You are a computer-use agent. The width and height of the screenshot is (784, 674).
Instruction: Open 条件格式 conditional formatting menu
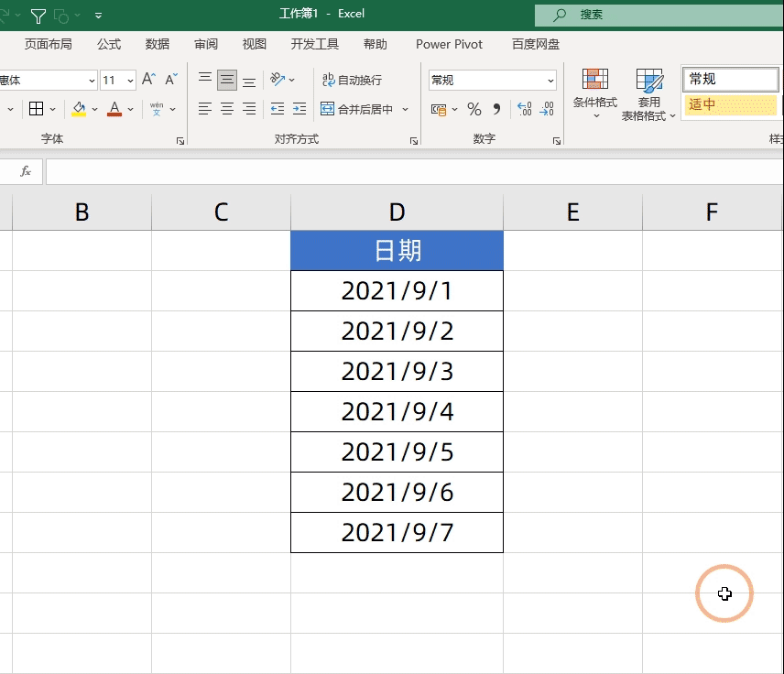point(595,94)
